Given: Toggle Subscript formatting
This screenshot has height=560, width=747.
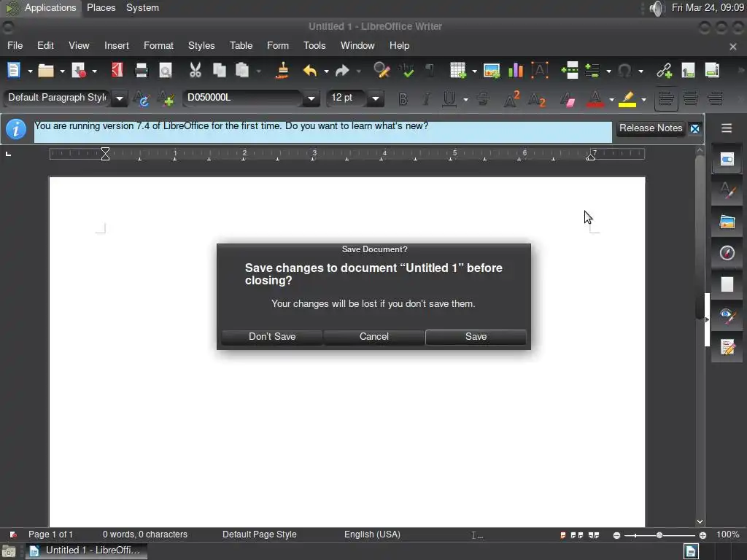Looking at the screenshot, I should coord(536,99).
